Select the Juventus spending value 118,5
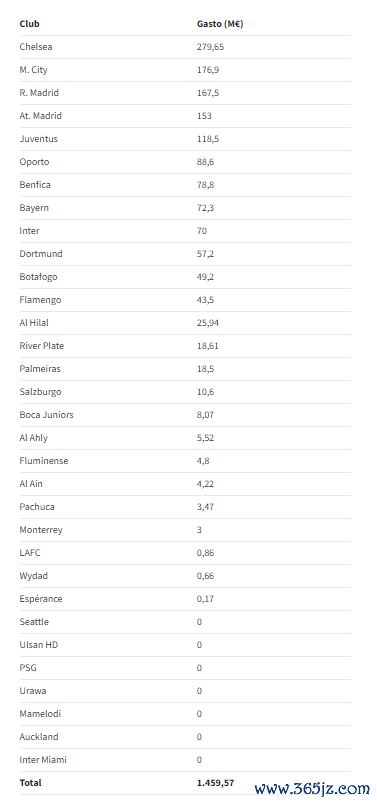The height and width of the screenshot is (804, 377). click(208, 139)
